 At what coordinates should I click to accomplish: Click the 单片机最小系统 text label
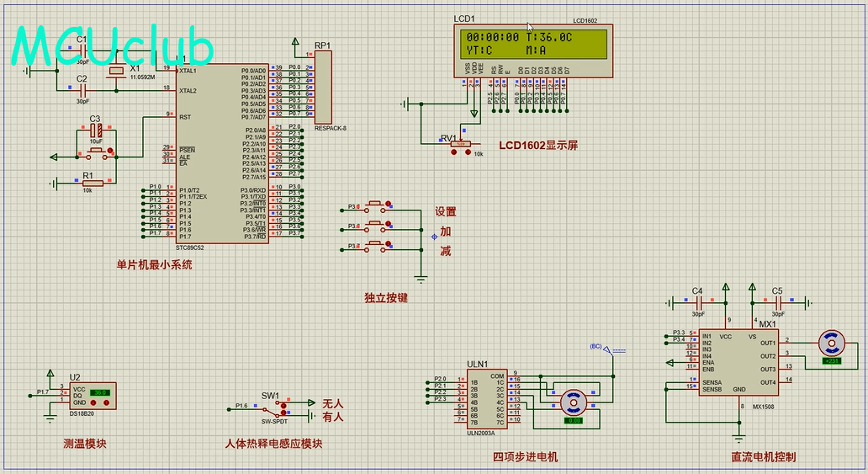[x=154, y=264]
